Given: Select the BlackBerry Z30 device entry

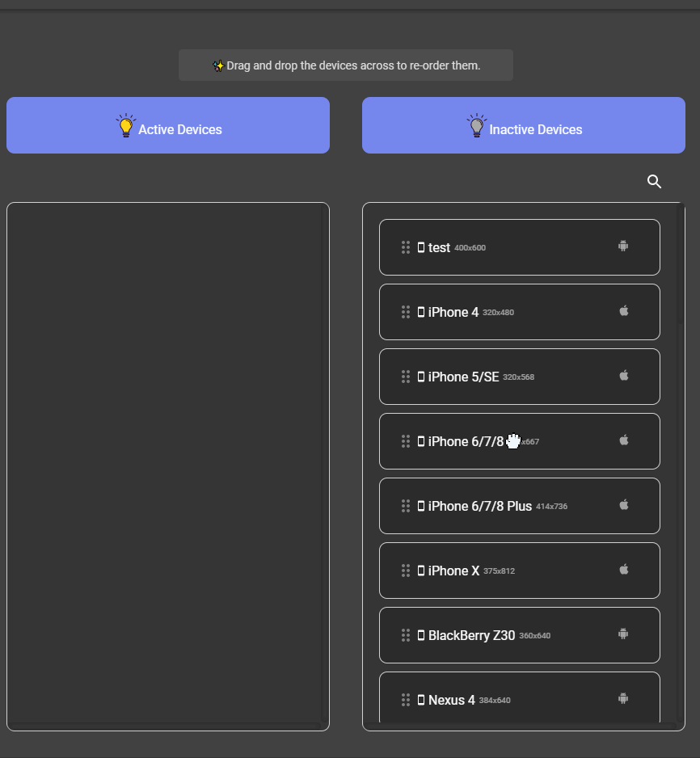Looking at the screenshot, I should point(520,635).
